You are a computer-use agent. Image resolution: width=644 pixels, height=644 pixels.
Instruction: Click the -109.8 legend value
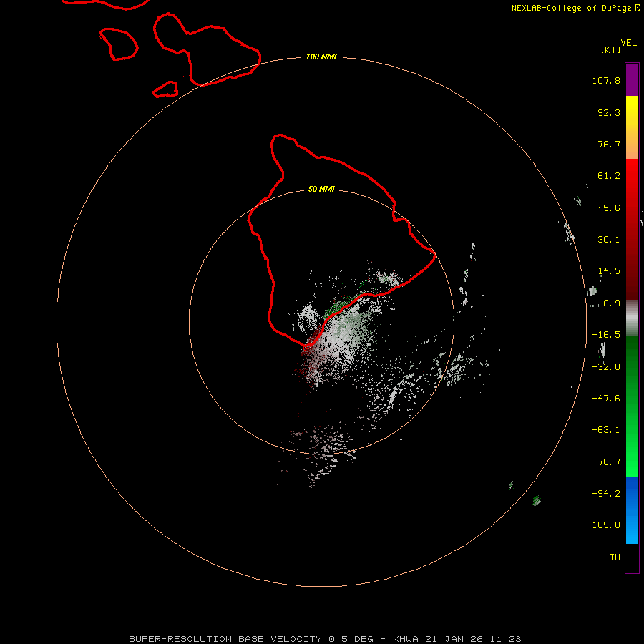603,525
